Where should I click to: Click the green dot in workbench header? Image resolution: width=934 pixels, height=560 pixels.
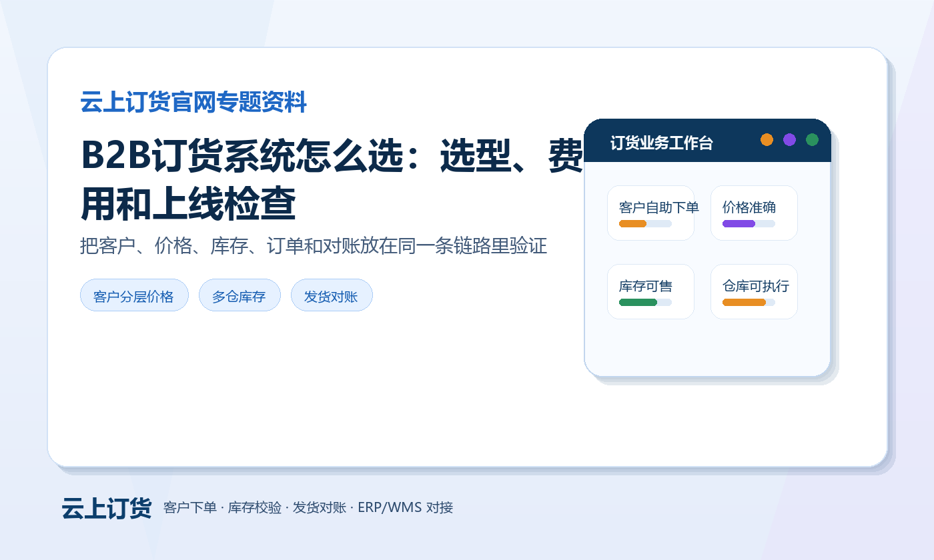[x=812, y=139]
